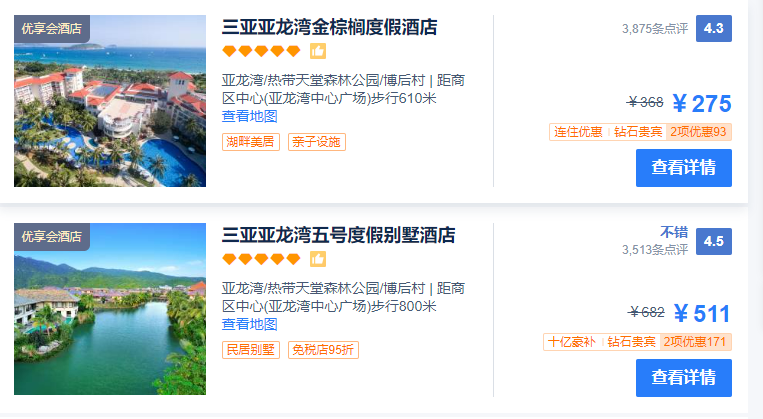Open 查看地图 link for 金棕榈度假酒店
Image resolution: width=763 pixels, height=419 pixels.
tap(250, 116)
